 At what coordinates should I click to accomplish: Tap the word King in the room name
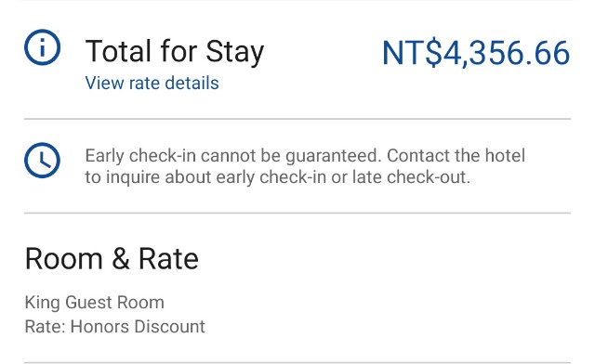42,303
